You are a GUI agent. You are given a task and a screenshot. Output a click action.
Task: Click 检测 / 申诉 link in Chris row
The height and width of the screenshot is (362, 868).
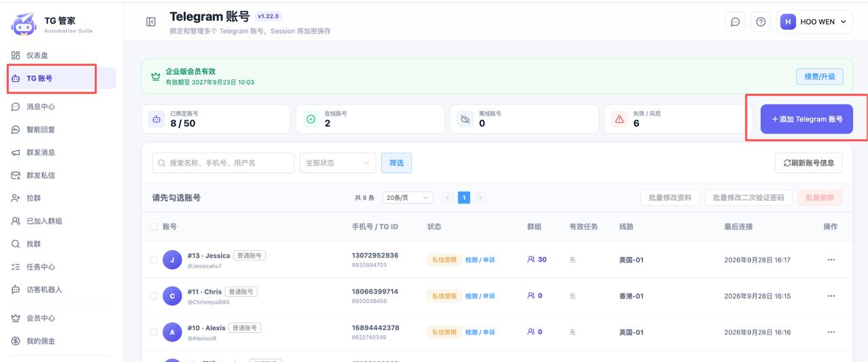(480, 296)
